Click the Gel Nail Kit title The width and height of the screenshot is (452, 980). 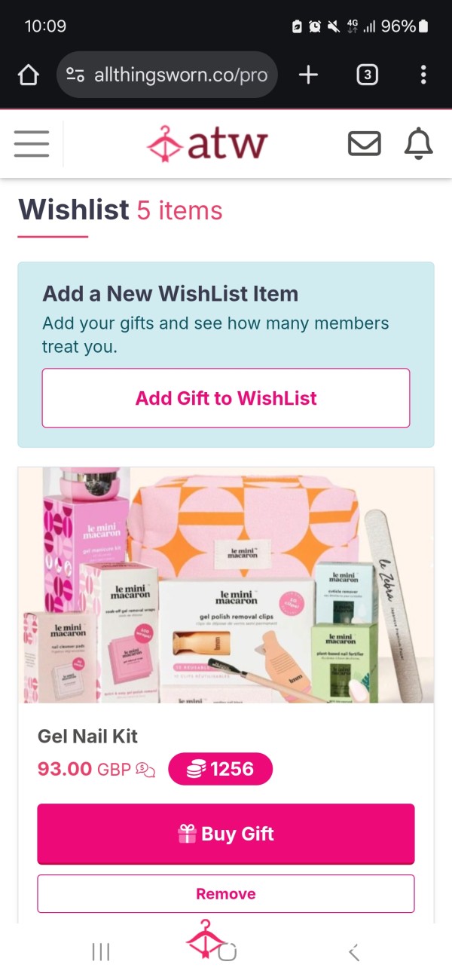[88, 736]
